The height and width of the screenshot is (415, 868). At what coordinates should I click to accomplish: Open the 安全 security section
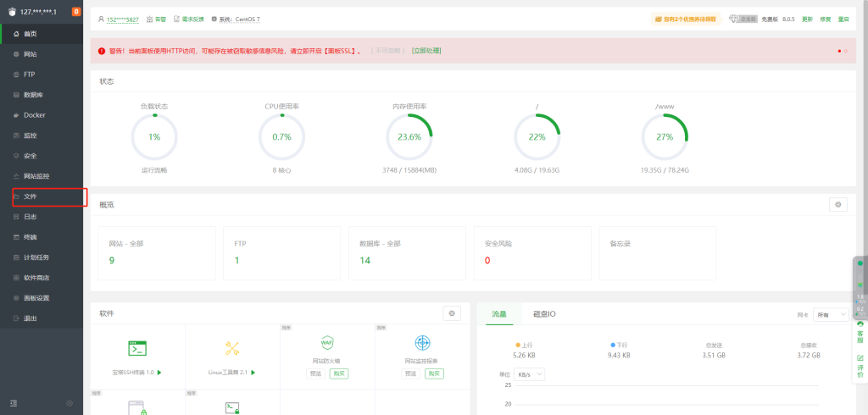coord(42,156)
